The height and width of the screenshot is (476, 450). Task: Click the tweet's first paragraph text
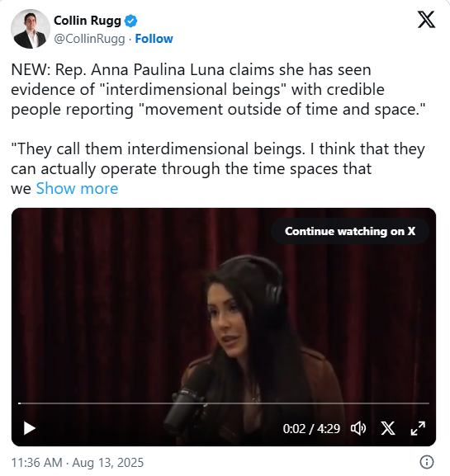pos(218,90)
